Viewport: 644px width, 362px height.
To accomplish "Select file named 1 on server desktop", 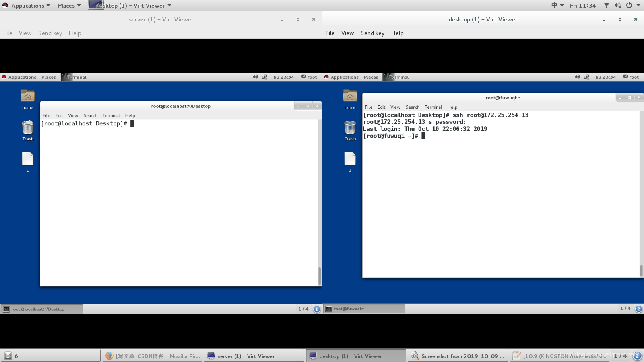I will pos(28,159).
